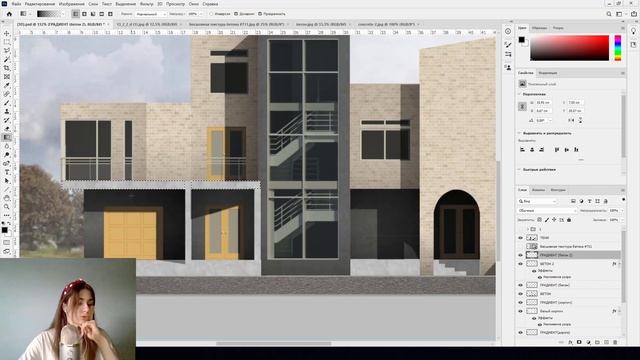
Task: Choose diamond gradient style button
Action: click(110, 14)
